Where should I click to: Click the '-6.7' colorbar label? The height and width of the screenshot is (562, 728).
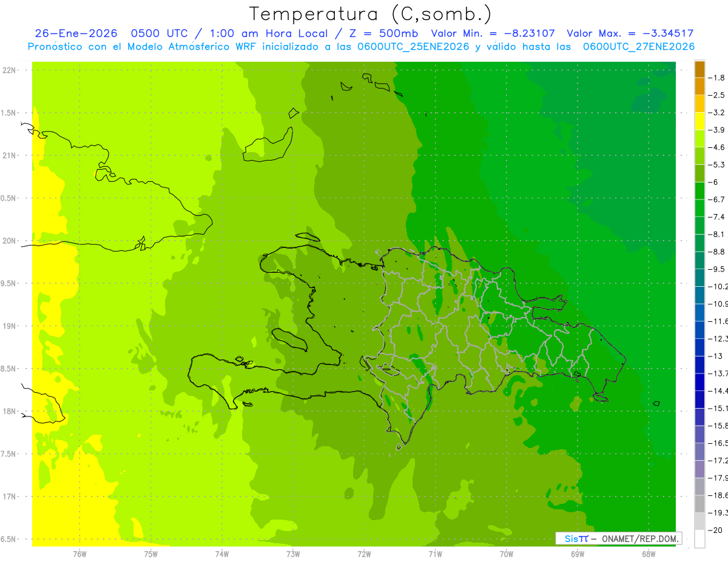click(x=718, y=199)
